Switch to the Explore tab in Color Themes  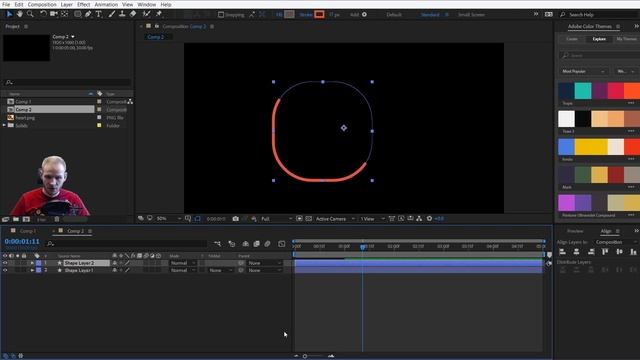point(599,39)
